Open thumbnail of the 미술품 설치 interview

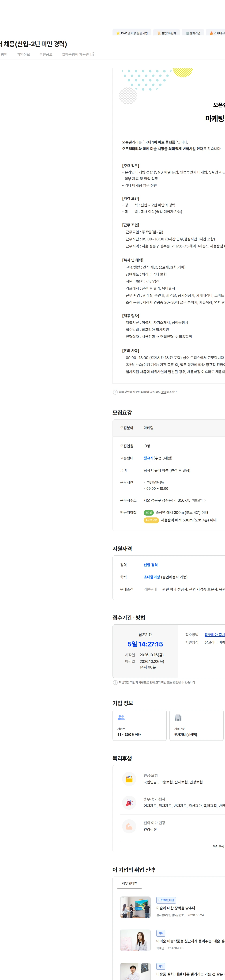pos(135,971)
